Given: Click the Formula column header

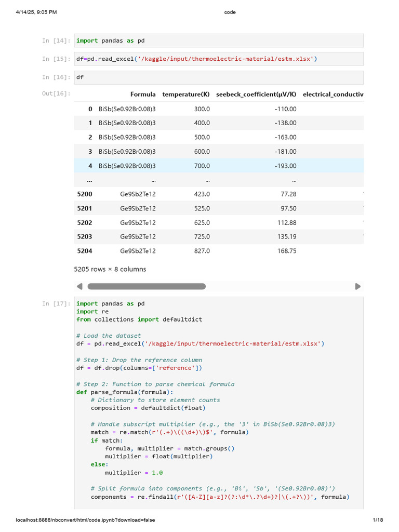Looking at the screenshot, I should [143, 95].
